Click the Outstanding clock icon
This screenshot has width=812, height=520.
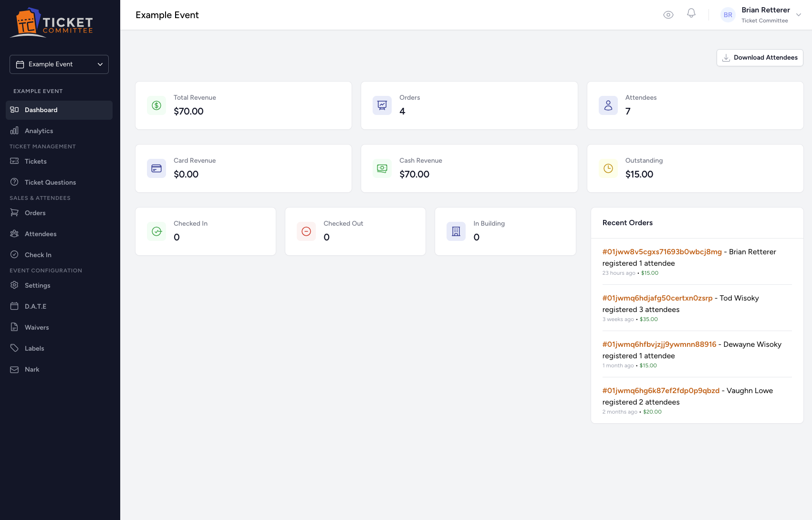(x=608, y=168)
